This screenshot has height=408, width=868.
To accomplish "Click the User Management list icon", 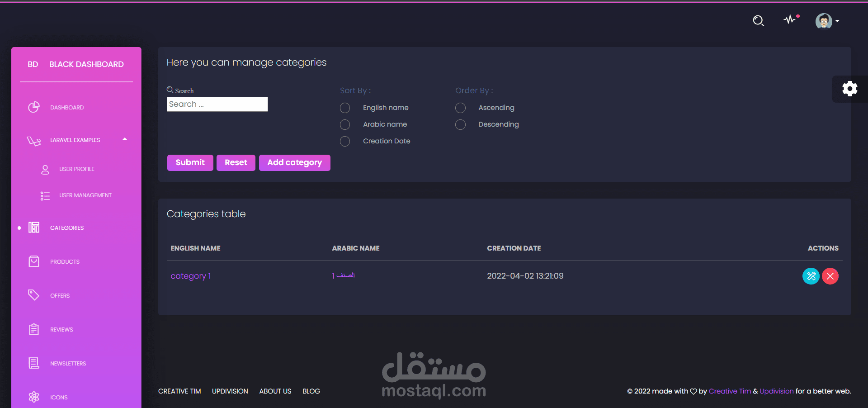I will [x=45, y=196].
